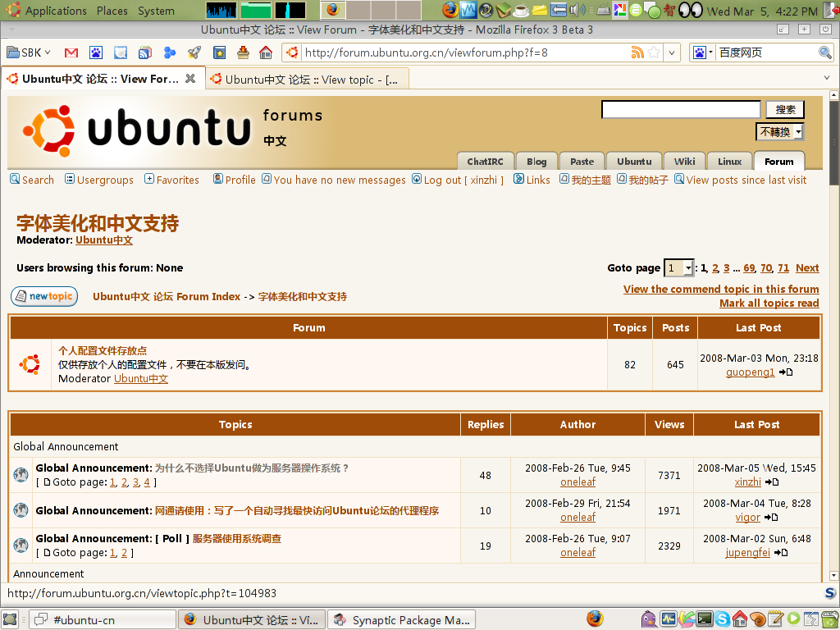Viewport: 840px width, 630px height.
Task: Select the Wiki navigation tab
Action: [x=685, y=162]
